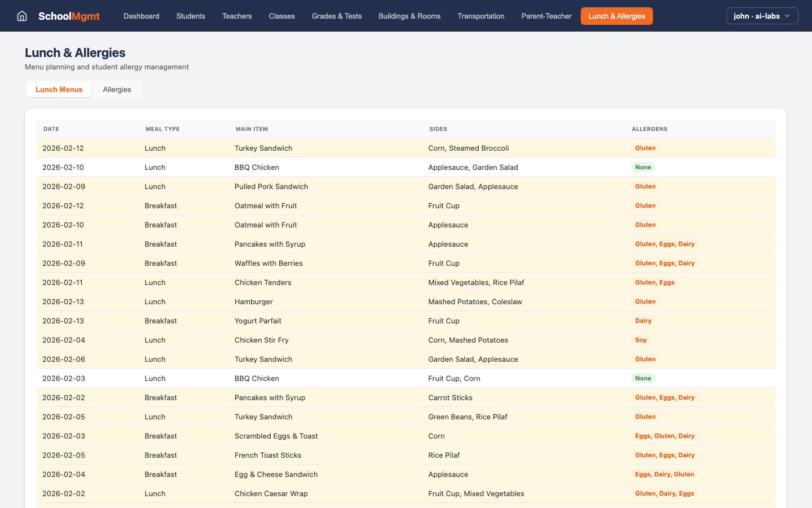
Task: Click the home icon in navbar
Action: click(x=22, y=16)
